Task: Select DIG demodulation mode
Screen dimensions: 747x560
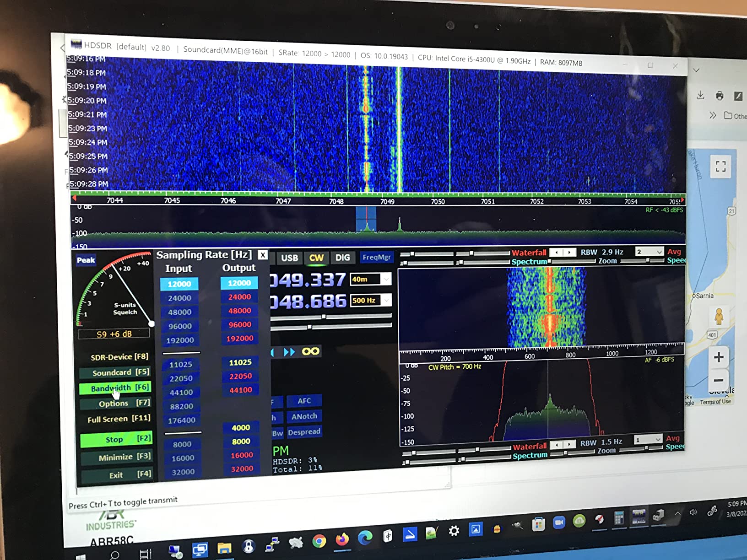Action: point(343,258)
